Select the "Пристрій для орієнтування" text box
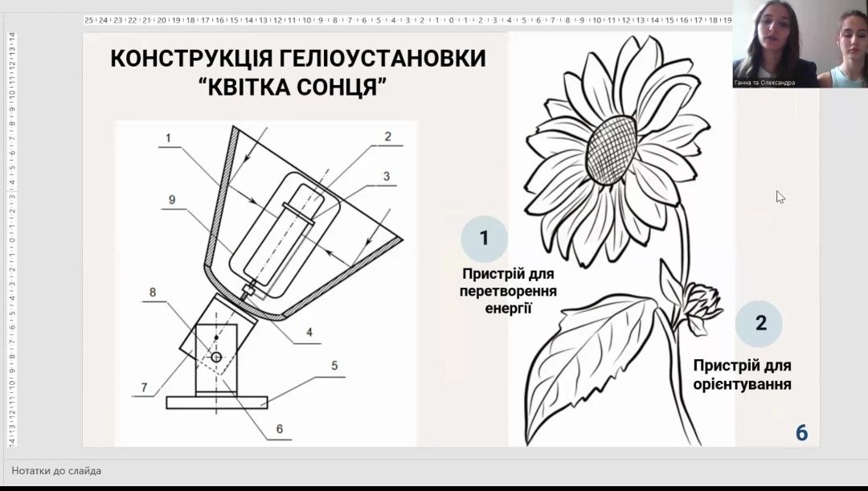The width and height of the screenshot is (868, 491). pos(742,375)
